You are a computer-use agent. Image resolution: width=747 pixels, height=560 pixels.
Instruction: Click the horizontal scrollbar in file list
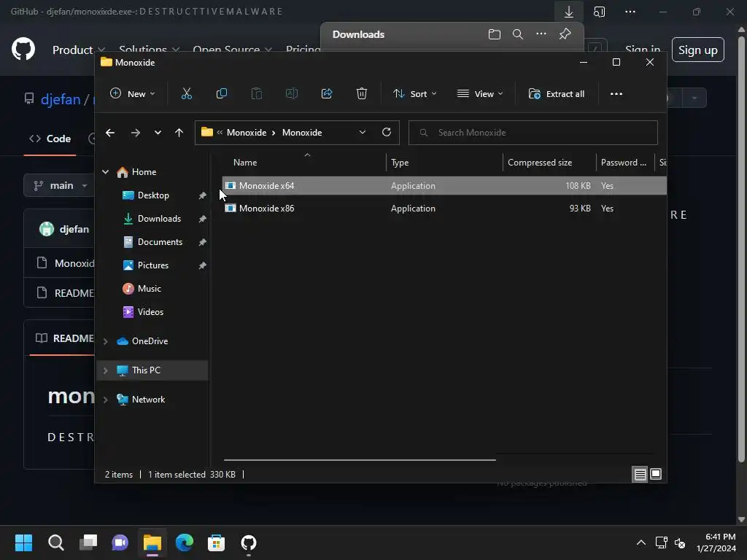[x=360, y=460]
